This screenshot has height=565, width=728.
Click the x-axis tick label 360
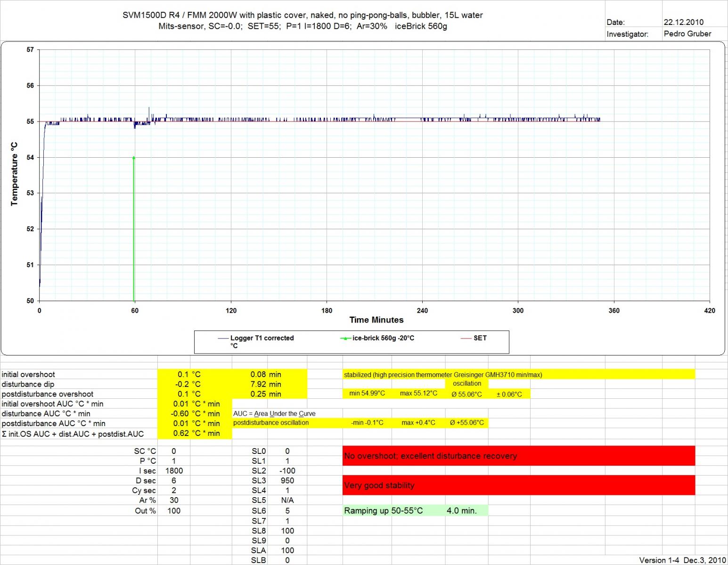[x=613, y=310]
